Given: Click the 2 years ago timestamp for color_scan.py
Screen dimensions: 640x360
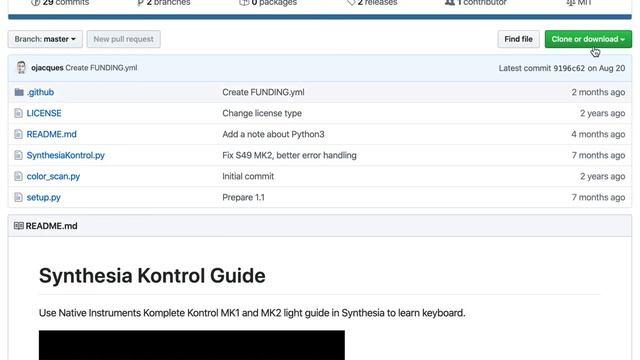Looking at the screenshot, I should point(602,176).
